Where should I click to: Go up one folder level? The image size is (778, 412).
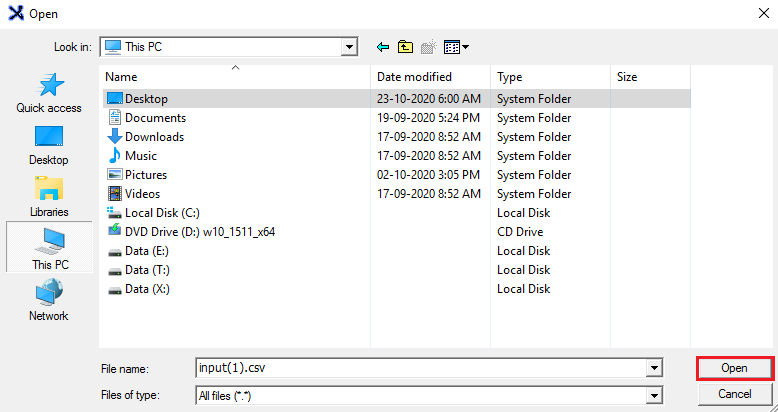coord(405,47)
